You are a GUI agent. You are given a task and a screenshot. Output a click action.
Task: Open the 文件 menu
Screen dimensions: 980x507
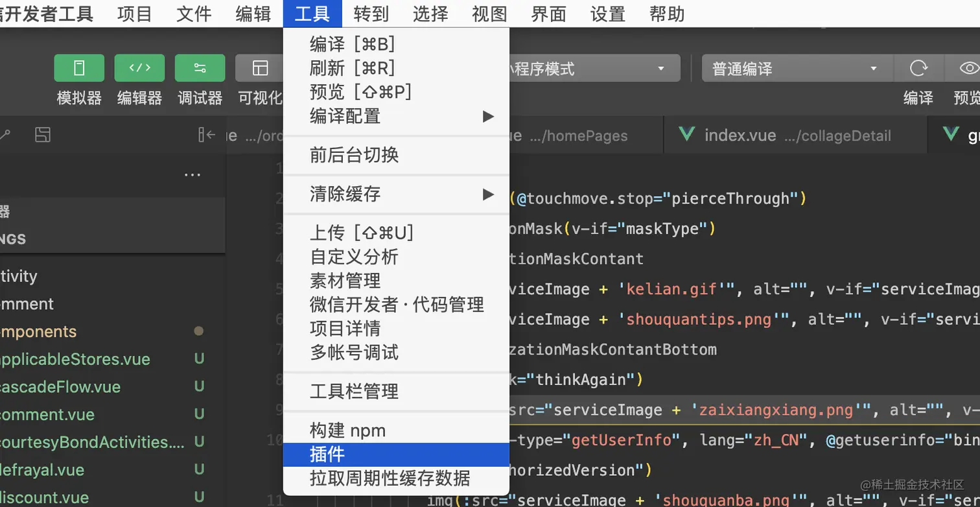click(194, 14)
